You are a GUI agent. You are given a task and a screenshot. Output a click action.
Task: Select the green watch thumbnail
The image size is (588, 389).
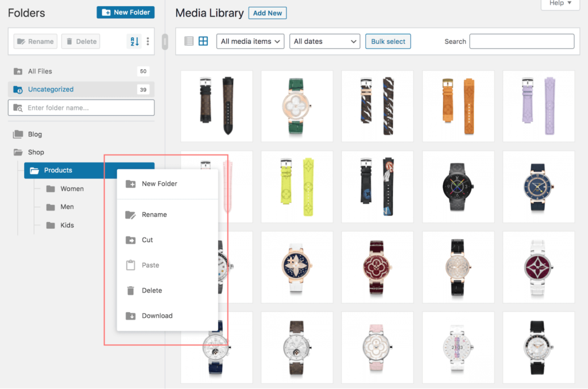pyautogui.click(x=297, y=106)
